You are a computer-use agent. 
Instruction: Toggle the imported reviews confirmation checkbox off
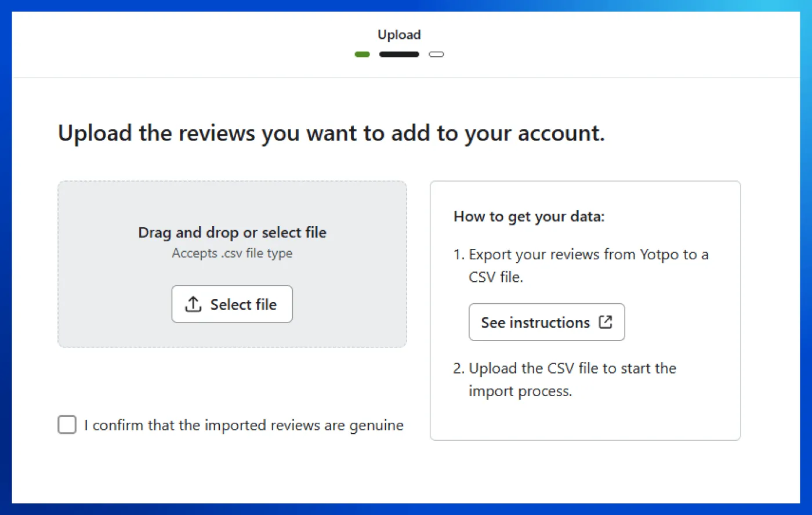tap(67, 425)
